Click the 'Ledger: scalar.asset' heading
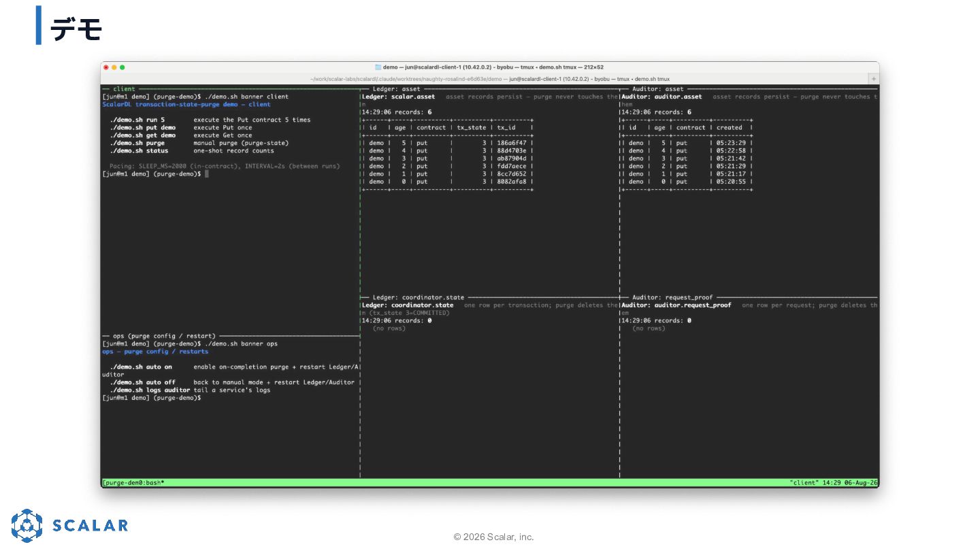The image size is (980, 551). click(399, 97)
